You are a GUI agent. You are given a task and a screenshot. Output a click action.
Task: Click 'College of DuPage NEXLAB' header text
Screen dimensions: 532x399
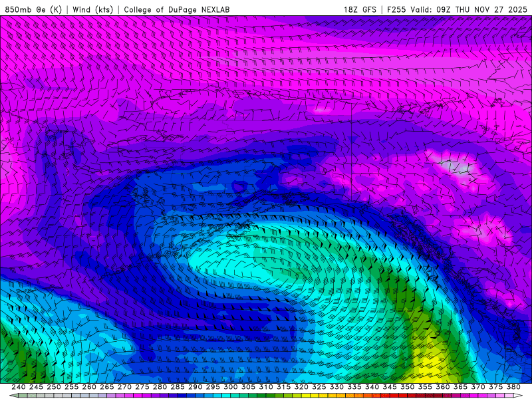point(177,9)
